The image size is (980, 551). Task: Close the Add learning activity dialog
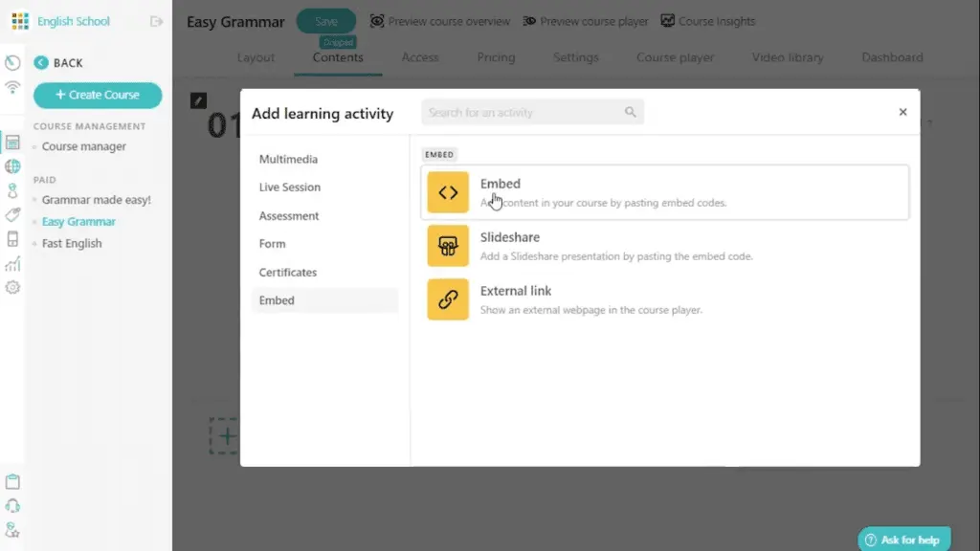pyautogui.click(x=902, y=112)
